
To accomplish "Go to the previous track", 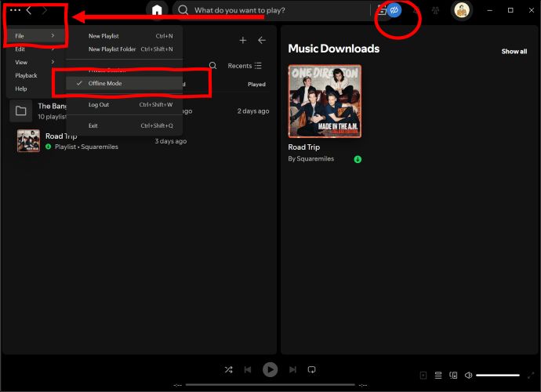I will click(x=248, y=369).
